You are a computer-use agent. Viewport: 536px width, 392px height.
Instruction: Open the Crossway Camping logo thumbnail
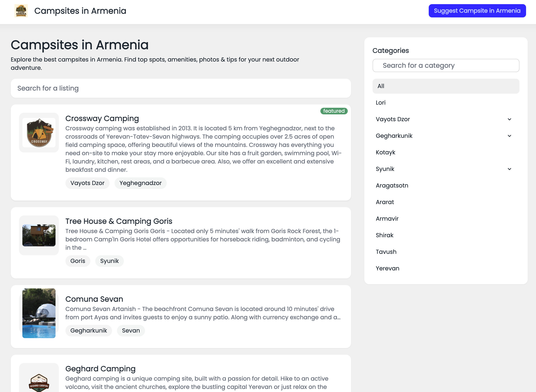click(39, 133)
